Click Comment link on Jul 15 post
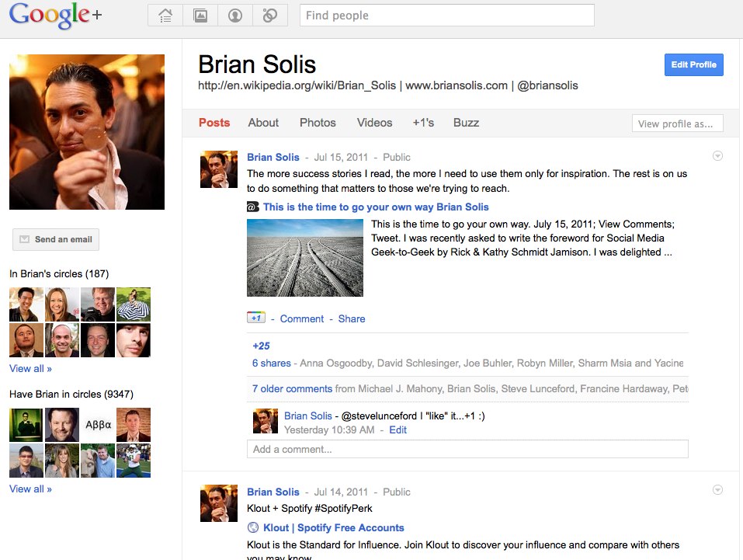743x560 pixels. [x=302, y=318]
